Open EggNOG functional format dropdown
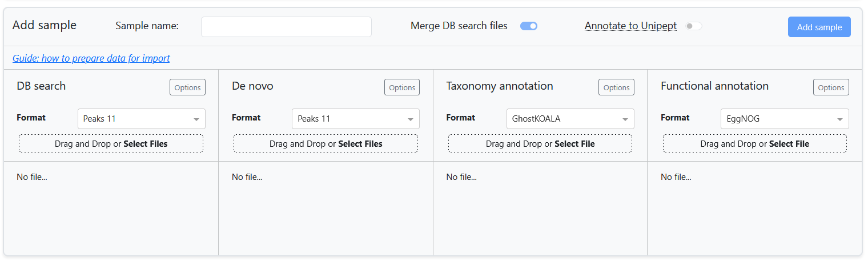Viewport: 868px width, 261px height. 784,119
